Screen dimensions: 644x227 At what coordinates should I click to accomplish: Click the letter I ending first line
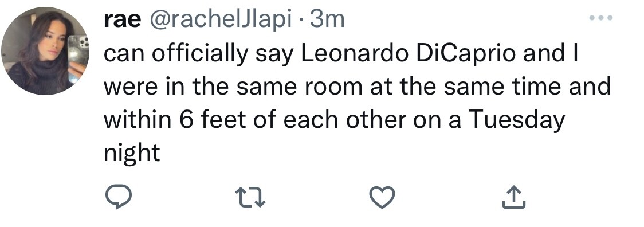pyautogui.click(x=575, y=54)
